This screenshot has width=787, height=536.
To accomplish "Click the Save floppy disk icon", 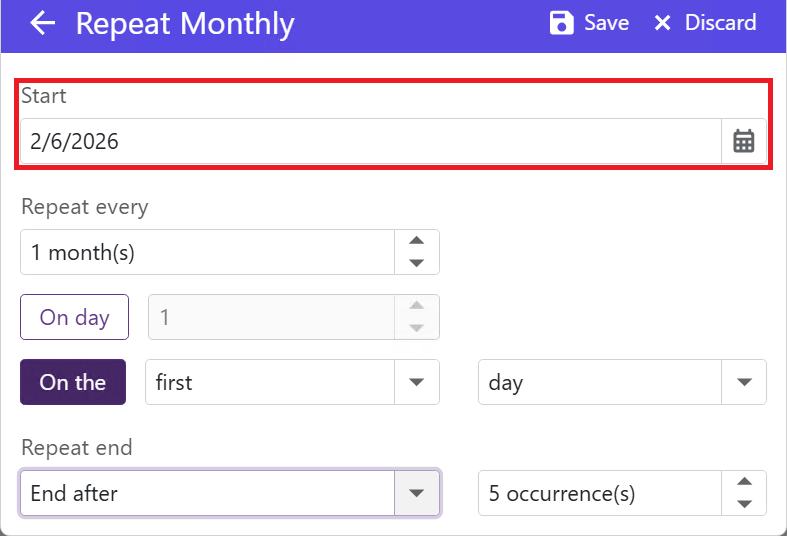I will click(562, 23).
